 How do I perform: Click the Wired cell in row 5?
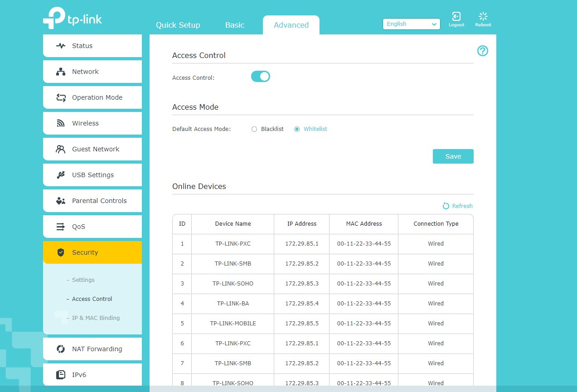pyautogui.click(x=436, y=324)
